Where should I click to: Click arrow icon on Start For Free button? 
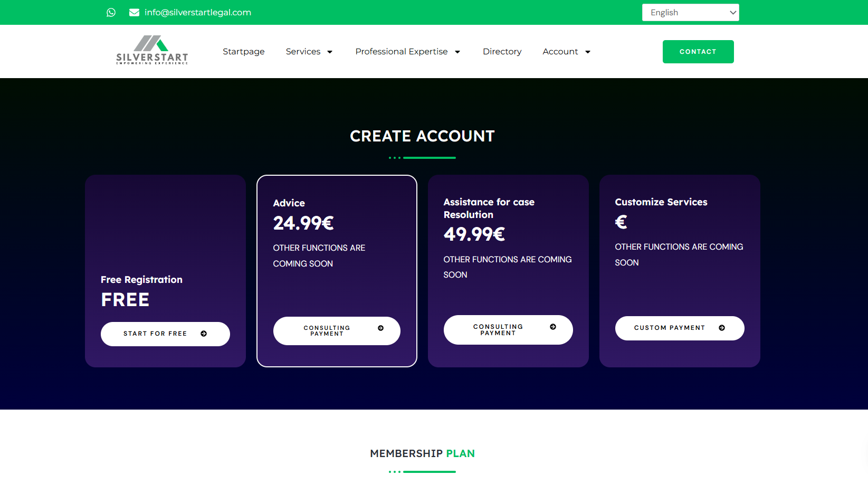click(204, 334)
